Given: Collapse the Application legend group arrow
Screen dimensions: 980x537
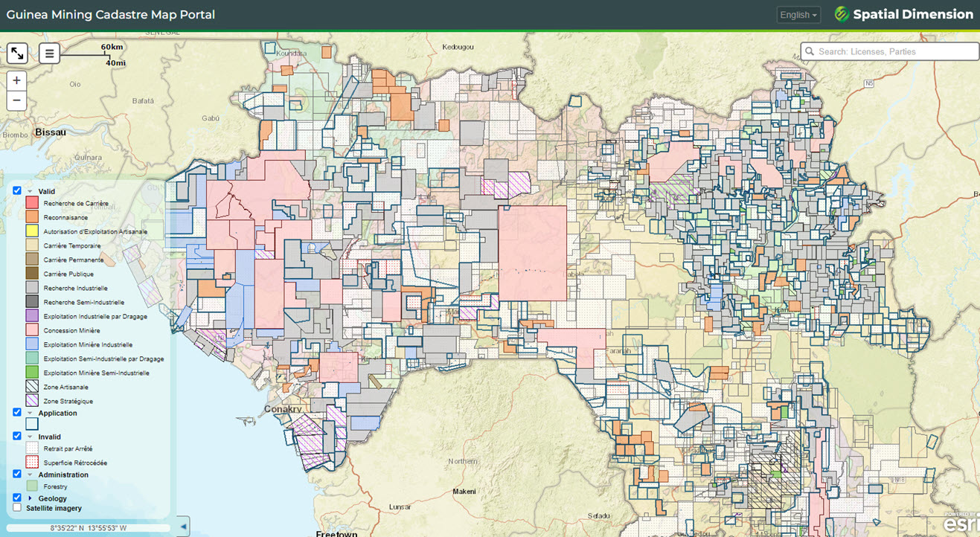Looking at the screenshot, I should pyautogui.click(x=30, y=413).
